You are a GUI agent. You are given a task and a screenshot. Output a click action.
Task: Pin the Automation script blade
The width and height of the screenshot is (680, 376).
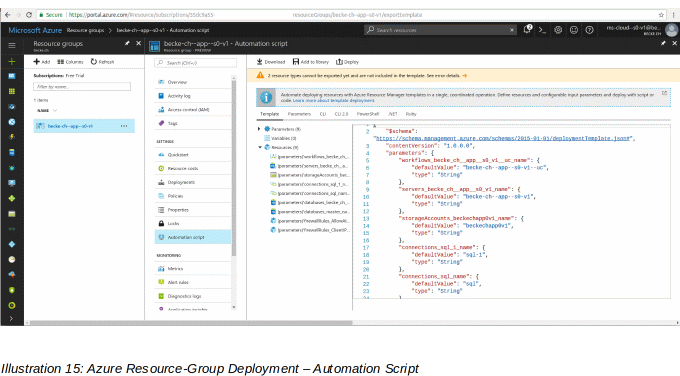tap(663, 43)
